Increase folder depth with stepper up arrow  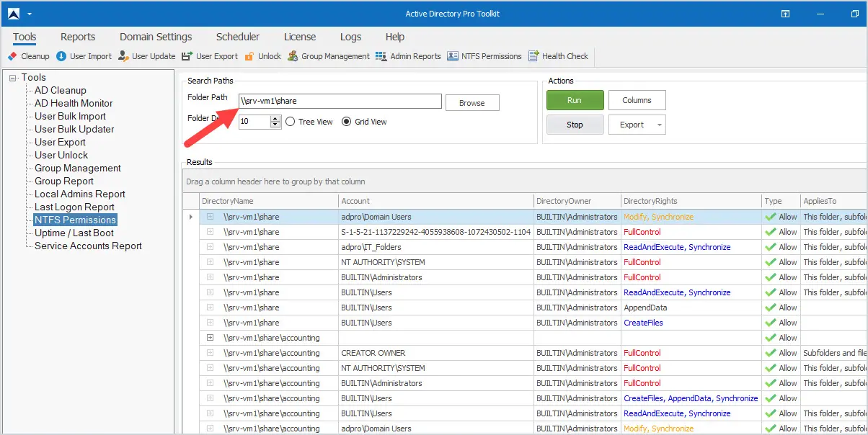tap(275, 118)
